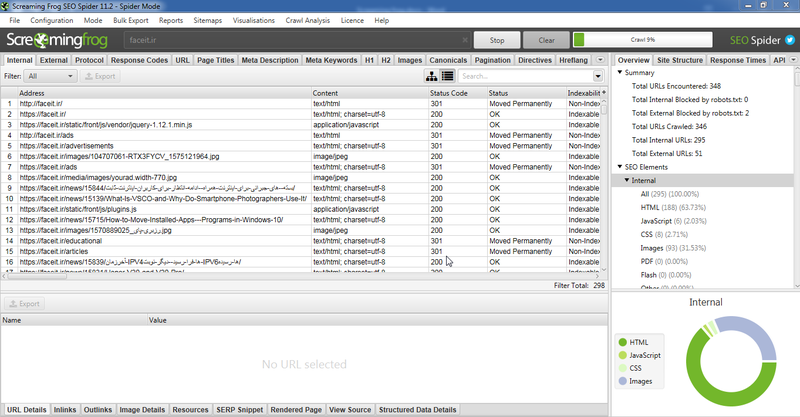Click the Screaming Frog logo
This screenshot has width=800, height=417.
click(x=57, y=40)
